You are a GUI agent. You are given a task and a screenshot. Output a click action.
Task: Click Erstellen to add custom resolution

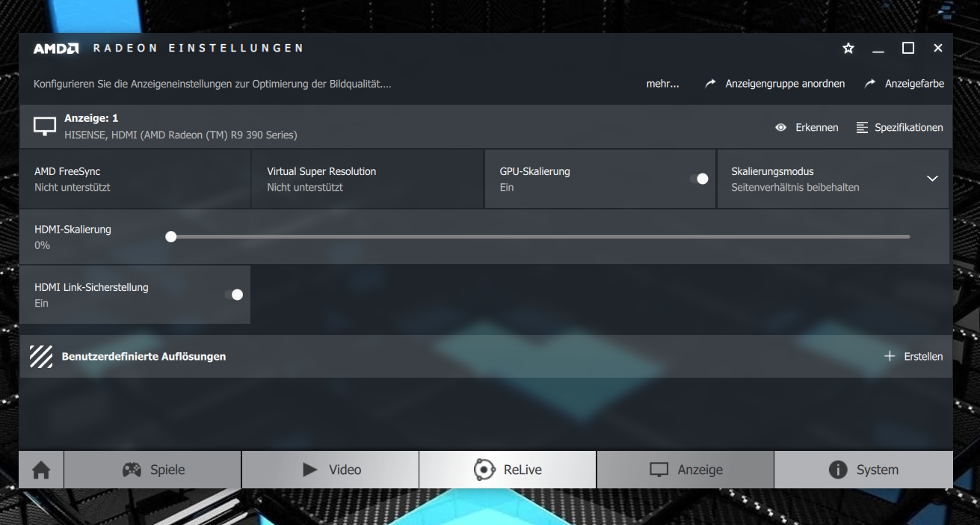[x=923, y=357]
